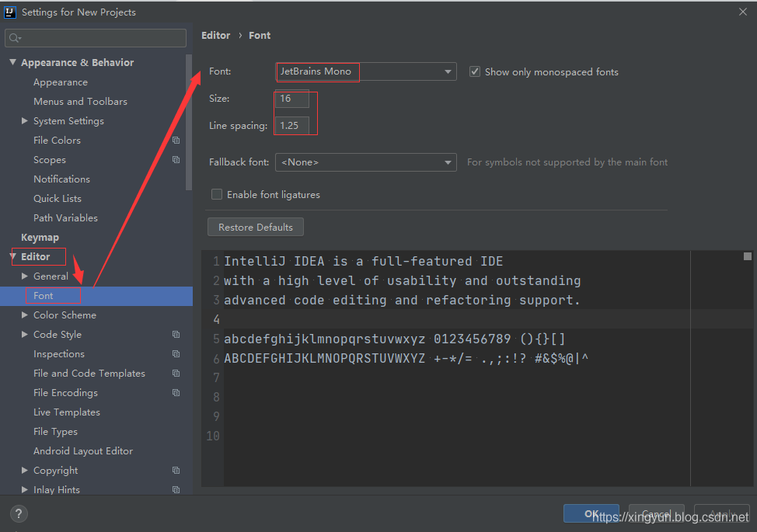Collapse the Appearance & Behavior section

12,62
